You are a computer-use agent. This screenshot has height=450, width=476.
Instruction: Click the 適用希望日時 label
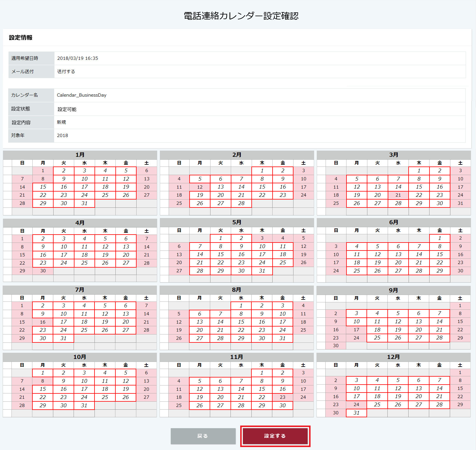25,58
